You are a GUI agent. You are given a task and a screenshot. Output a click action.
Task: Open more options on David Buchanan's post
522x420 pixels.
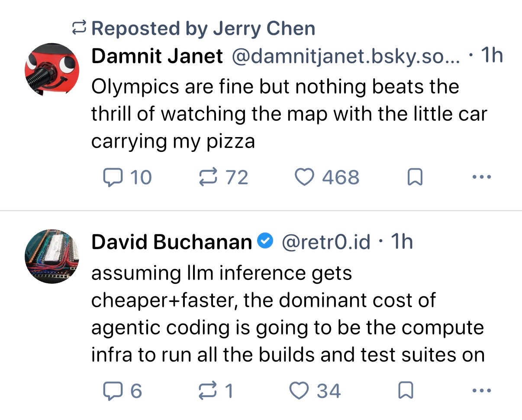(x=481, y=391)
